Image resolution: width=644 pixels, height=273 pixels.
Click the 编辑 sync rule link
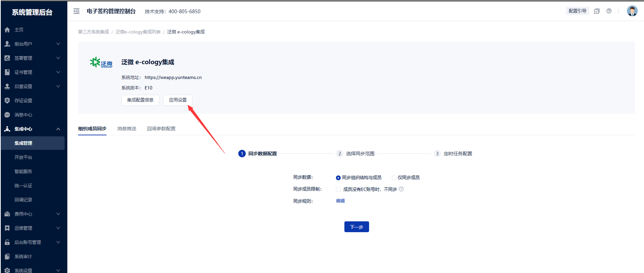point(340,201)
